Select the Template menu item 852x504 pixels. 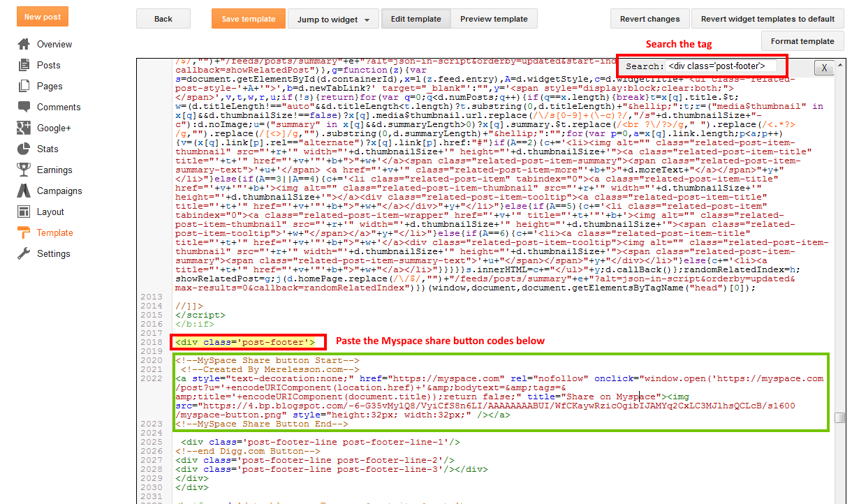tap(54, 232)
